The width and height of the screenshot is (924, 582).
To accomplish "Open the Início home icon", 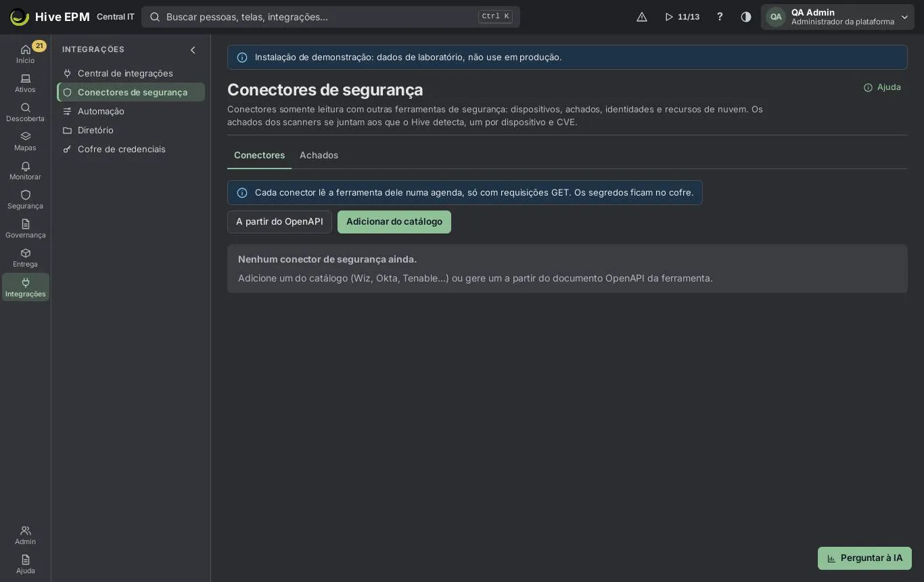I will pyautogui.click(x=26, y=53).
